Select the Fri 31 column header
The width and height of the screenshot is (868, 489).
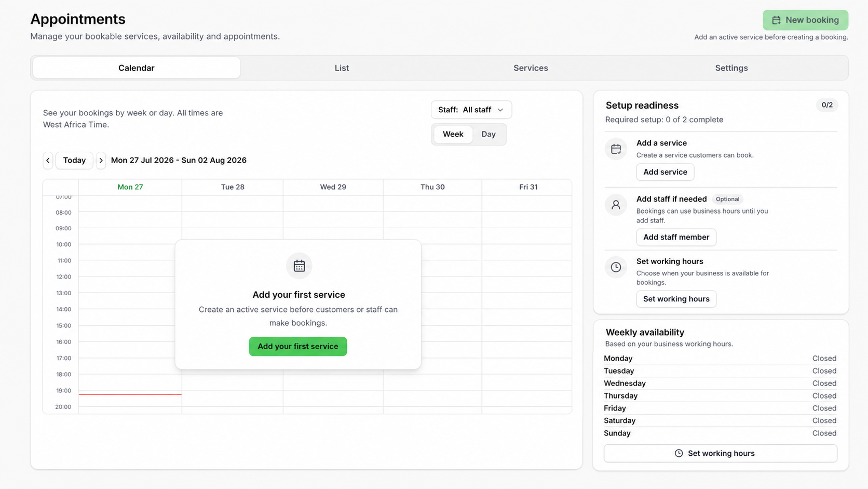pyautogui.click(x=528, y=187)
